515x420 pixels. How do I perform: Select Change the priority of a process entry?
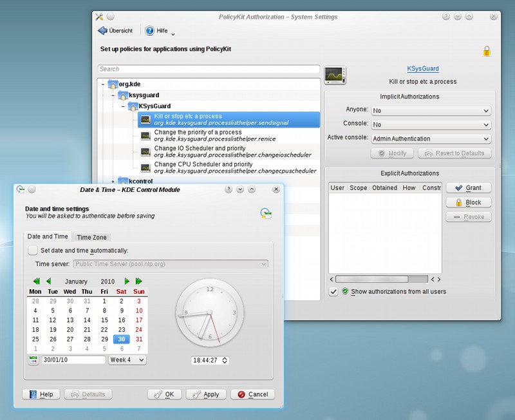pyautogui.click(x=229, y=135)
